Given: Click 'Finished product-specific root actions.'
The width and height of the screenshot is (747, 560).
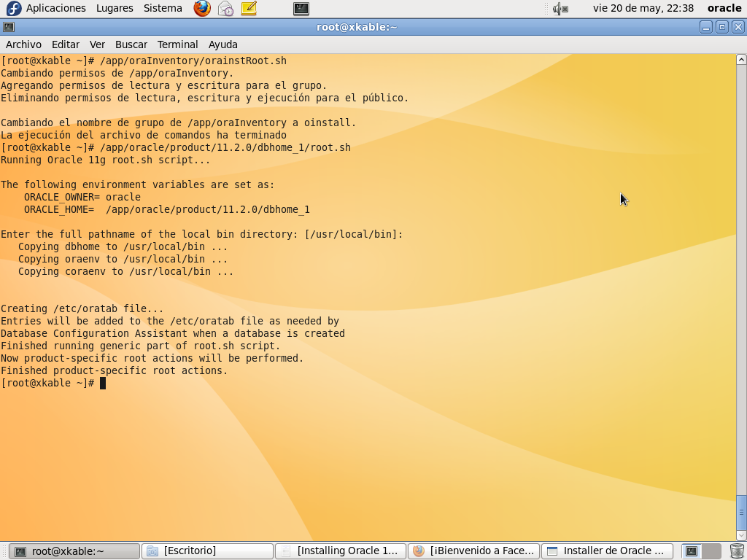Looking at the screenshot, I should [x=115, y=370].
